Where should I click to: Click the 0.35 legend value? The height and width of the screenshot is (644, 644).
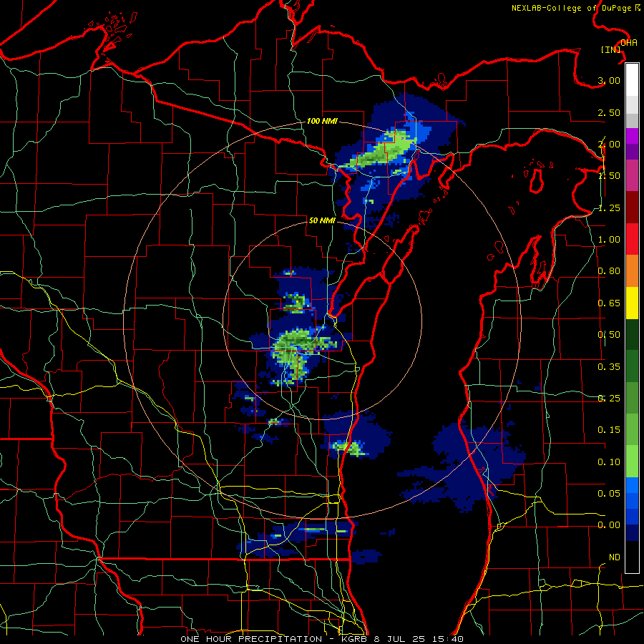[609, 367]
